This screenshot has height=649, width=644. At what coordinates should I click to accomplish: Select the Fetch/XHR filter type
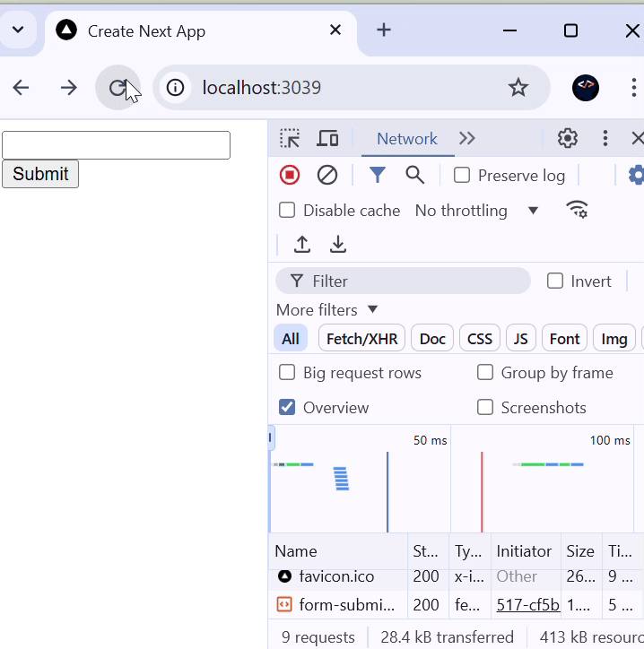click(361, 339)
